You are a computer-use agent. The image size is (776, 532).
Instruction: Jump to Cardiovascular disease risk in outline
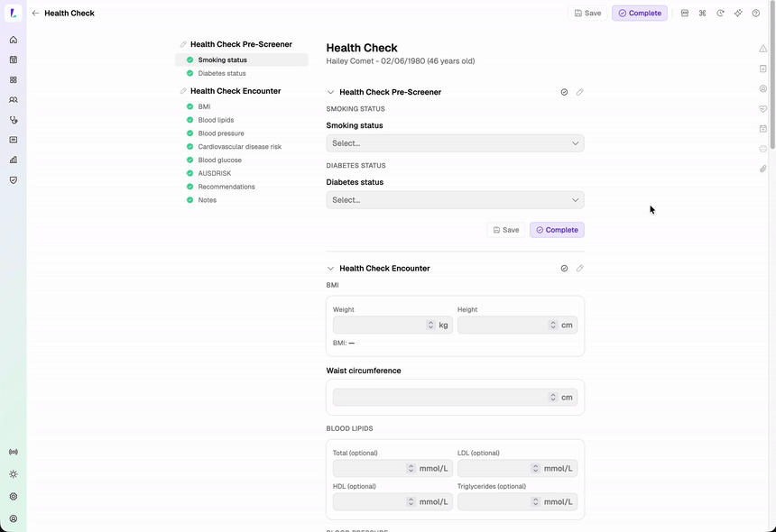(242, 146)
